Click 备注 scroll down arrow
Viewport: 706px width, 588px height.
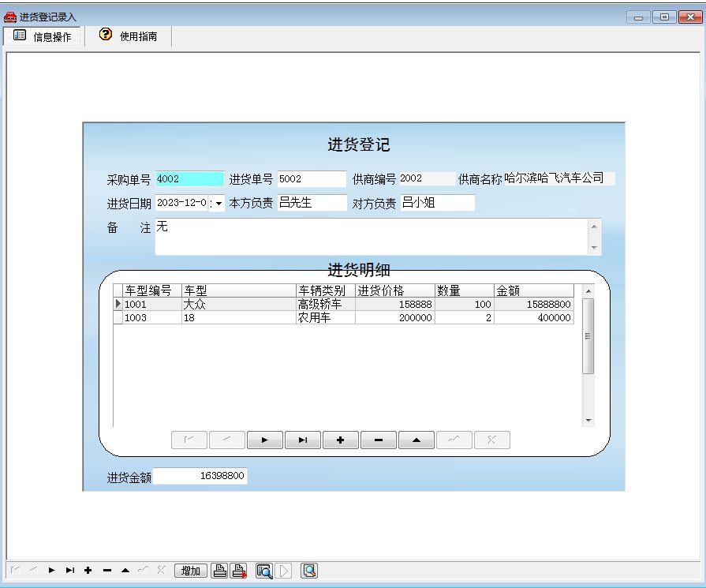tap(594, 247)
